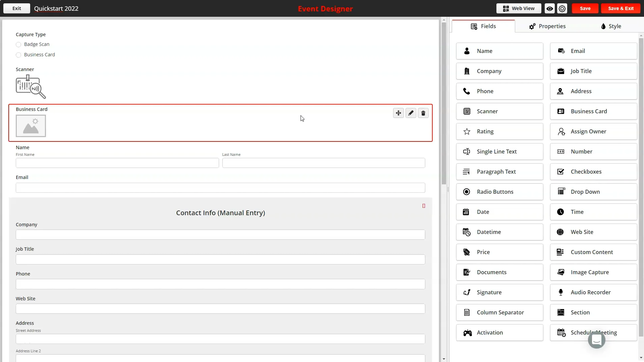Select the Business Card capture type radio
Viewport: 644px width, 362px height.
[18, 55]
